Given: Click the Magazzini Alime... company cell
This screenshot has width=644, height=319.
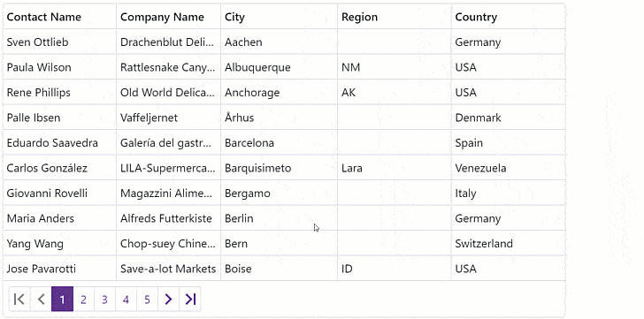Looking at the screenshot, I should click(168, 194).
